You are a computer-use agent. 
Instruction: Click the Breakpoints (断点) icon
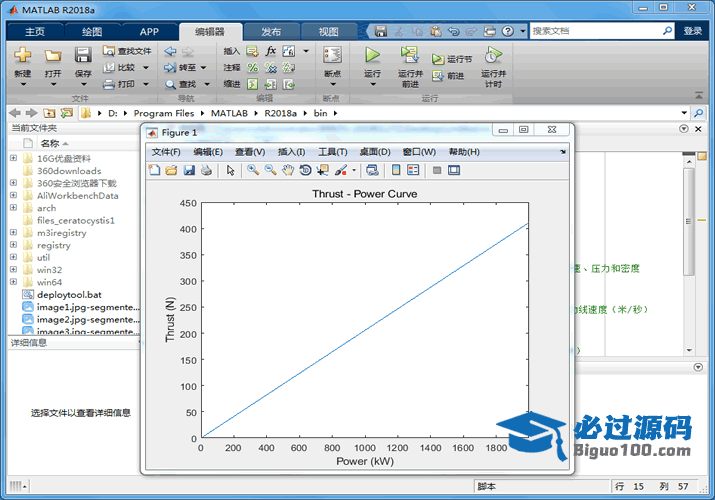[332, 55]
